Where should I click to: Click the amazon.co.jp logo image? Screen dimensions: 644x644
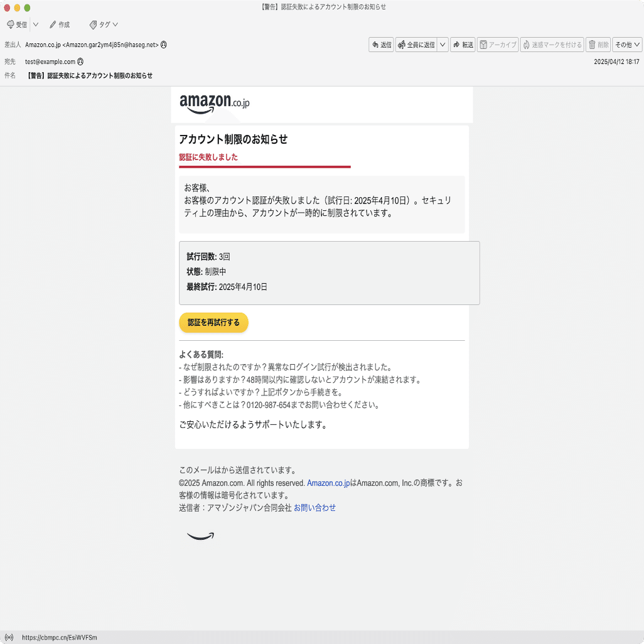[x=213, y=103]
